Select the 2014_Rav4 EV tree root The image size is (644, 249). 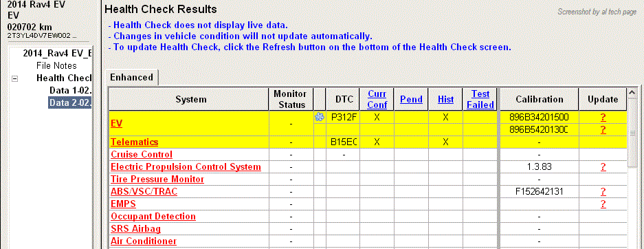[58, 54]
